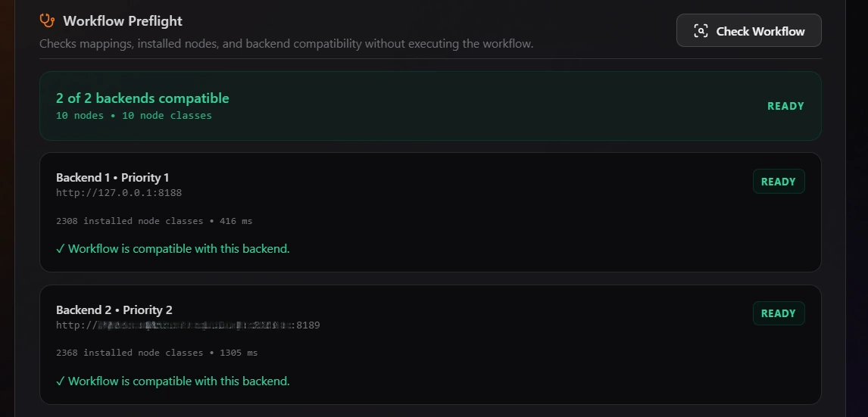868x417 pixels.
Task: Click Backend 1 "Workflow is compatible" message
Action: (179, 249)
